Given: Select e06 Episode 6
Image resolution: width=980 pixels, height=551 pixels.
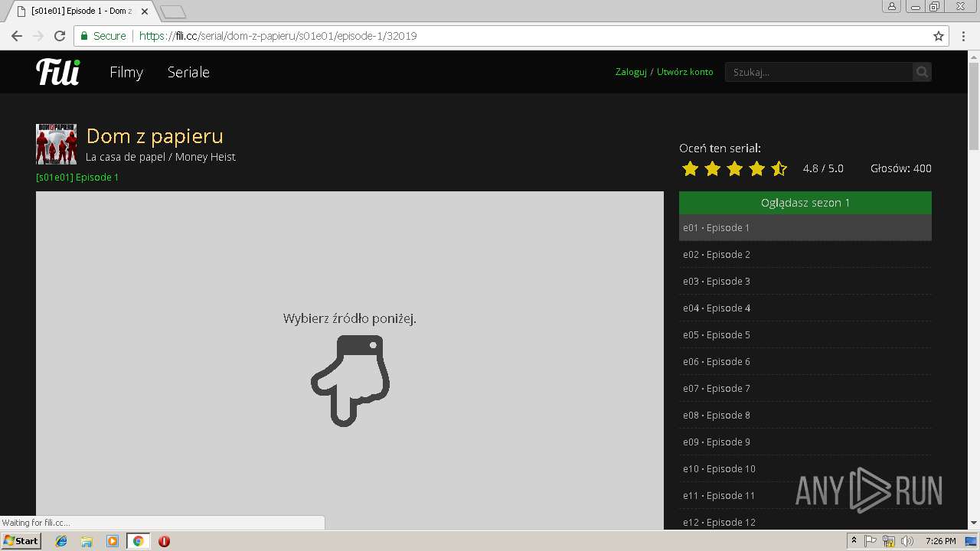Looking at the screenshot, I should tap(805, 361).
